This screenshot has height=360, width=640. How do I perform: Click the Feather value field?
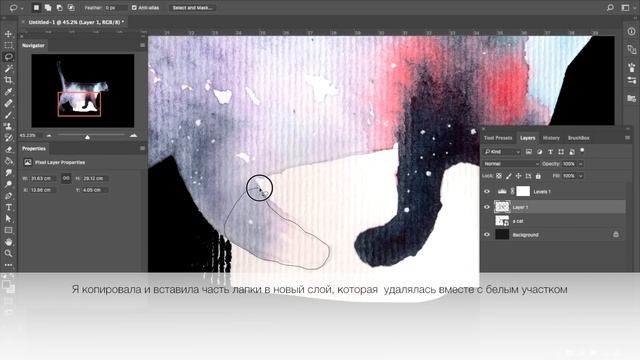click(x=116, y=7)
